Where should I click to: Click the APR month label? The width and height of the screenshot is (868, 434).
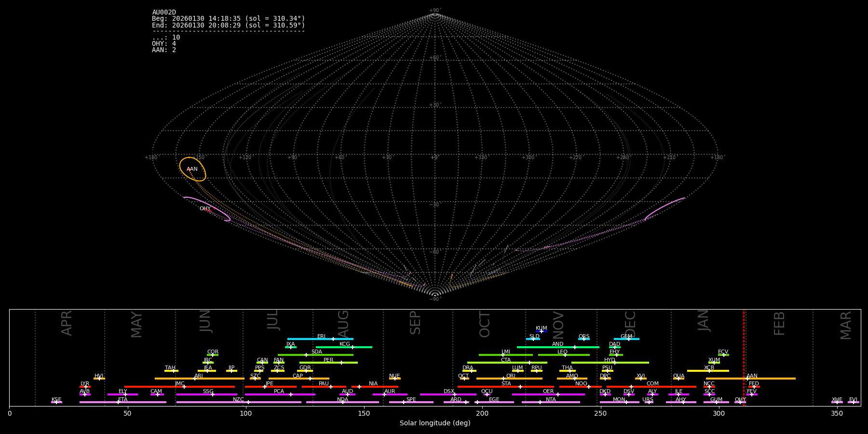pos(67,323)
